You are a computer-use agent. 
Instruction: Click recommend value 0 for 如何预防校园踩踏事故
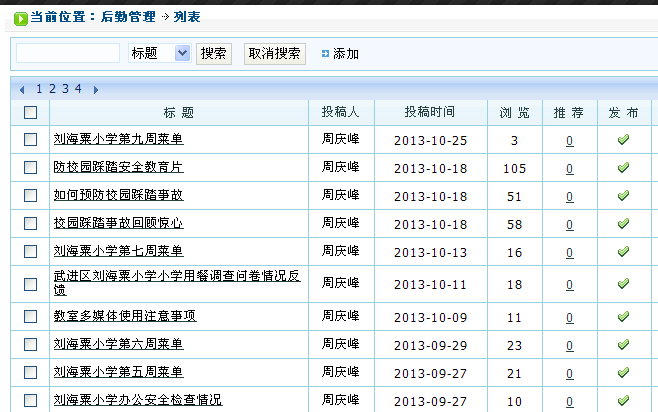569,197
